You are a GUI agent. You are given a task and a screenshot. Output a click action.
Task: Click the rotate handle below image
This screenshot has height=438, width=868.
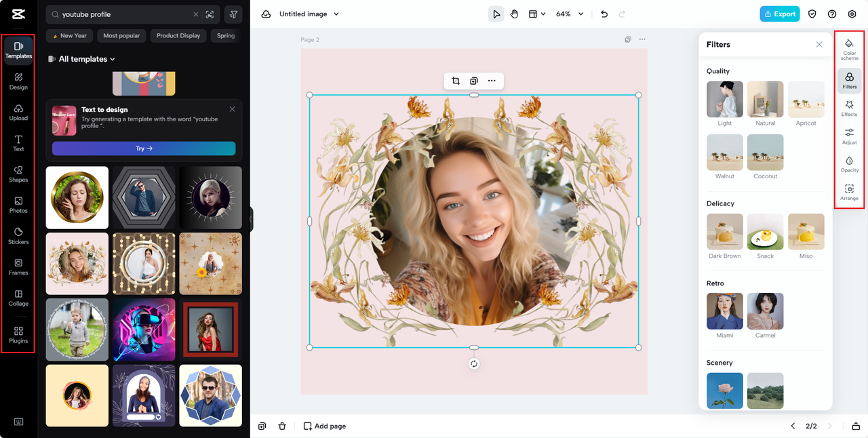[x=474, y=363]
